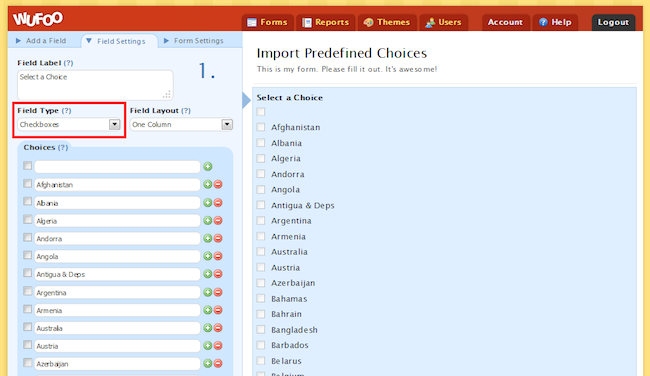Click the Select a Choice field heading in preview
Screen dimensions: 650x376
pos(289,98)
